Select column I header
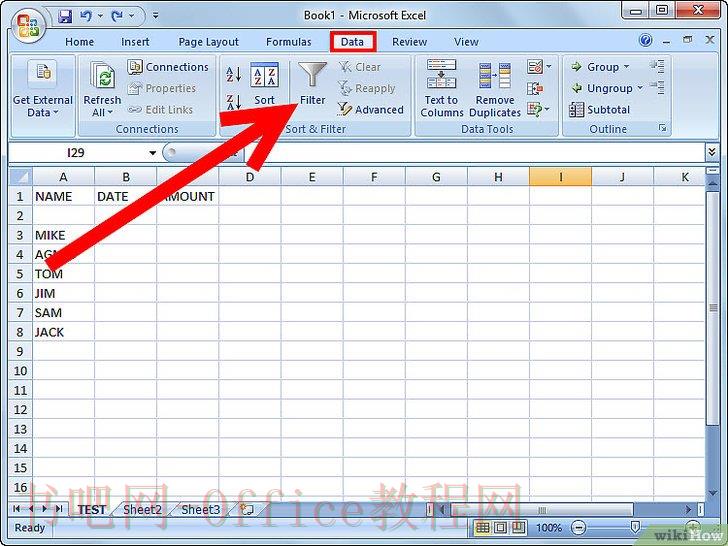This screenshot has width=728, height=546. (x=560, y=177)
